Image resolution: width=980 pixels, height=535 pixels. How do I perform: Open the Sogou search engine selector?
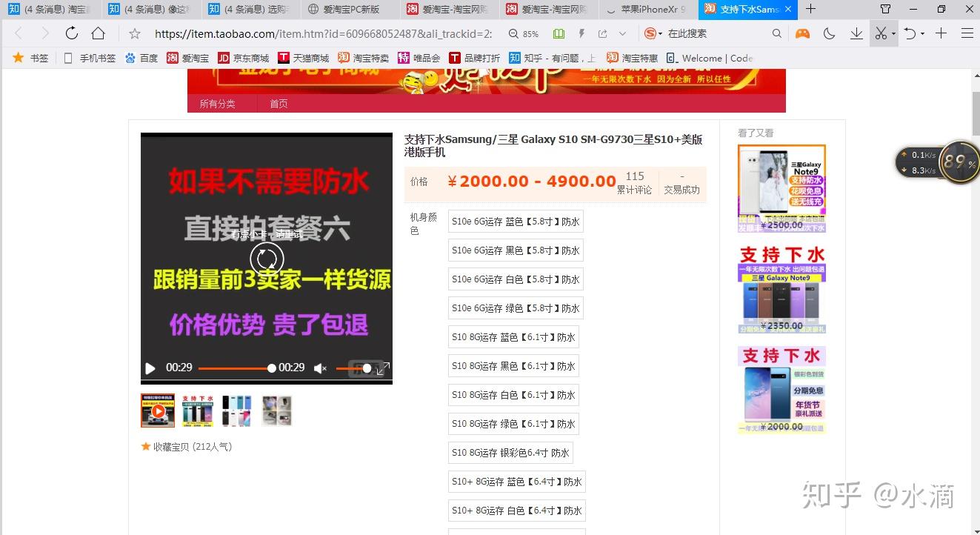[652, 33]
